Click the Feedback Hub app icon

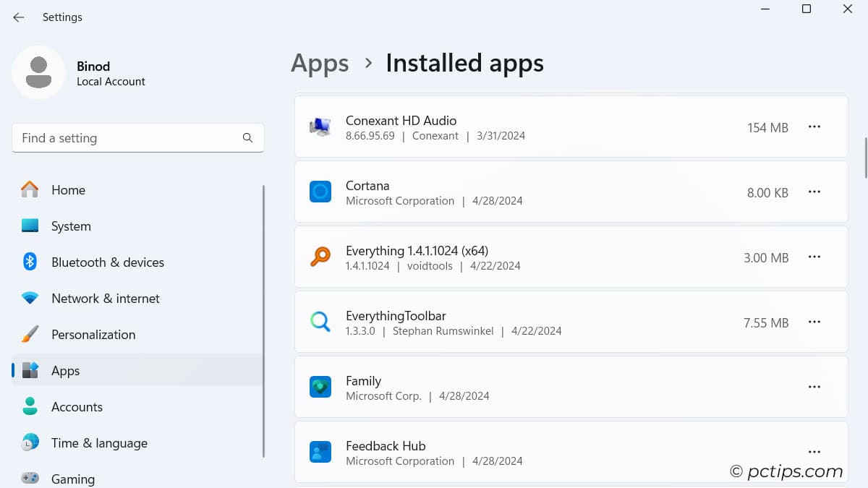pyautogui.click(x=320, y=452)
